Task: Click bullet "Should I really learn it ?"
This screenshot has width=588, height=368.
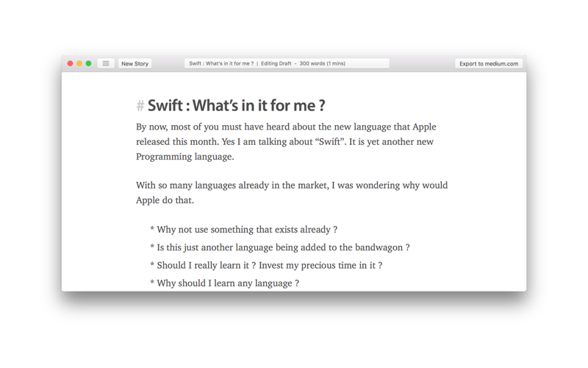Action: 266,266
